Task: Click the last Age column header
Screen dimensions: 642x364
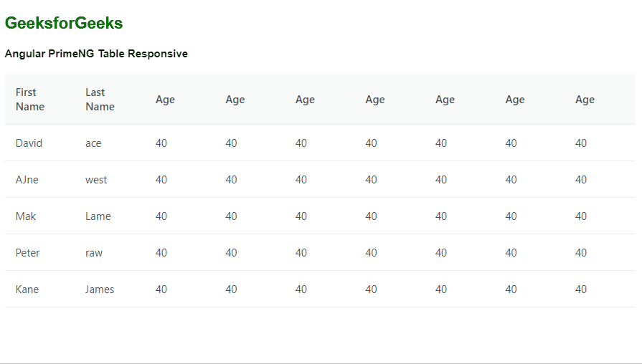Action: pos(585,100)
